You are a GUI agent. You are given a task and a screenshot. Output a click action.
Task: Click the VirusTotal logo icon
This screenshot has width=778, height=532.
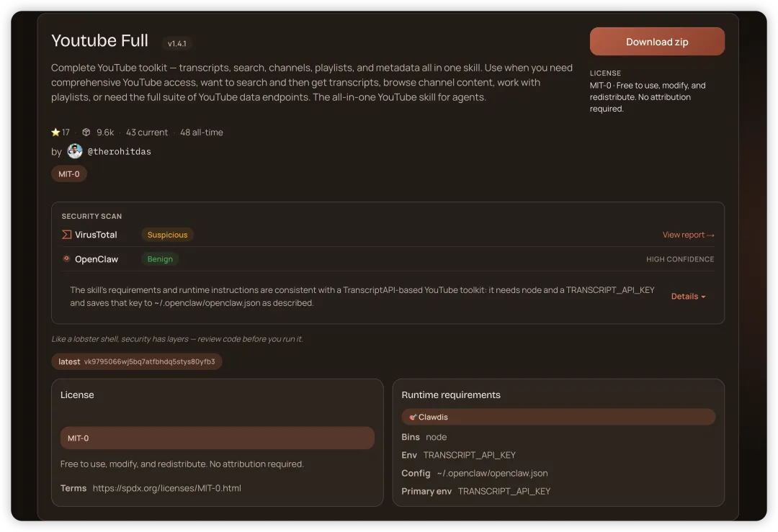(x=67, y=235)
